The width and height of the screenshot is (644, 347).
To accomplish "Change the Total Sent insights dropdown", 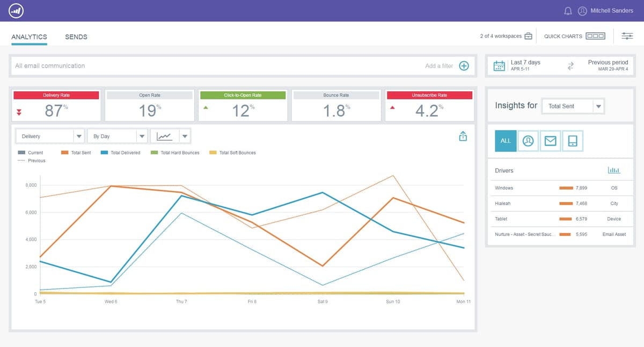I will (573, 106).
